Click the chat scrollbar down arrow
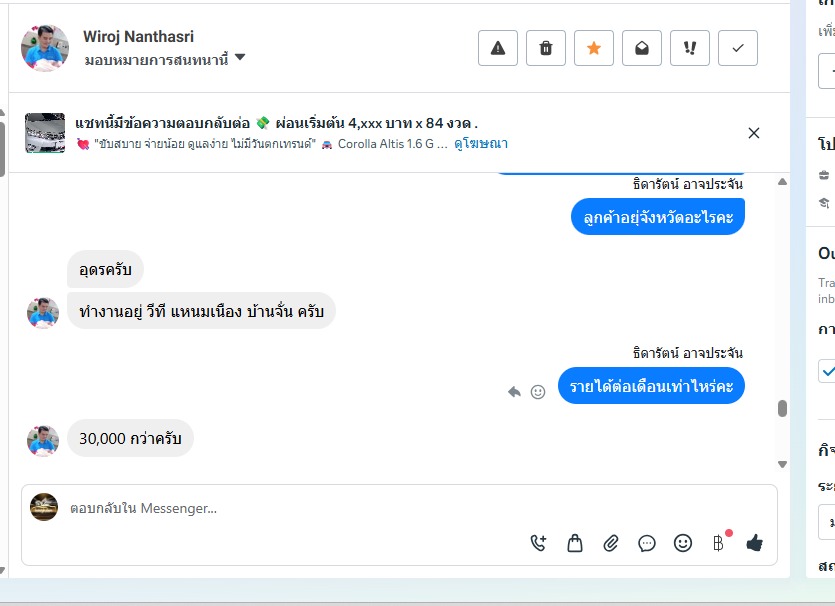 click(782, 464)
